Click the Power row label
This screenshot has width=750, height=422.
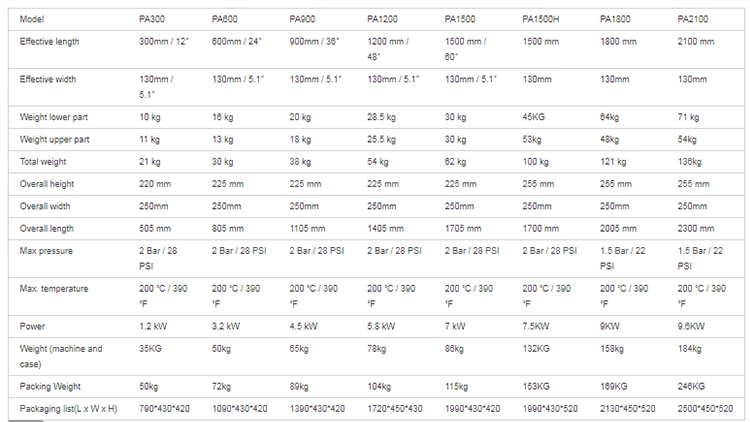33,326
